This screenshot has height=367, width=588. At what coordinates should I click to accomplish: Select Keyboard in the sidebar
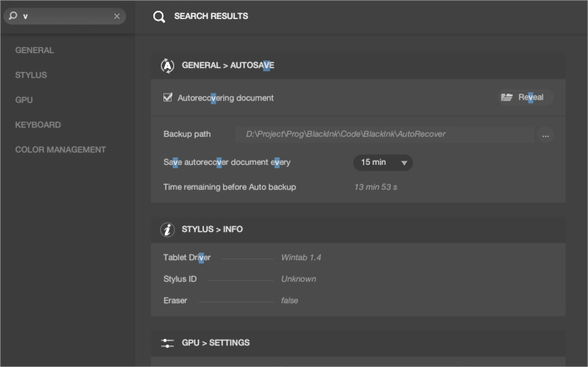coord(38,125)
